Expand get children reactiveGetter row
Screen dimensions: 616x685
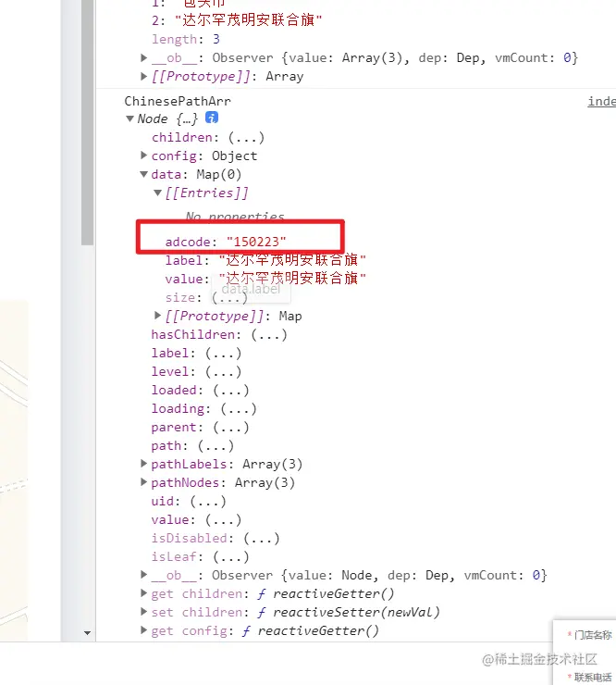[x=143, y=592]
